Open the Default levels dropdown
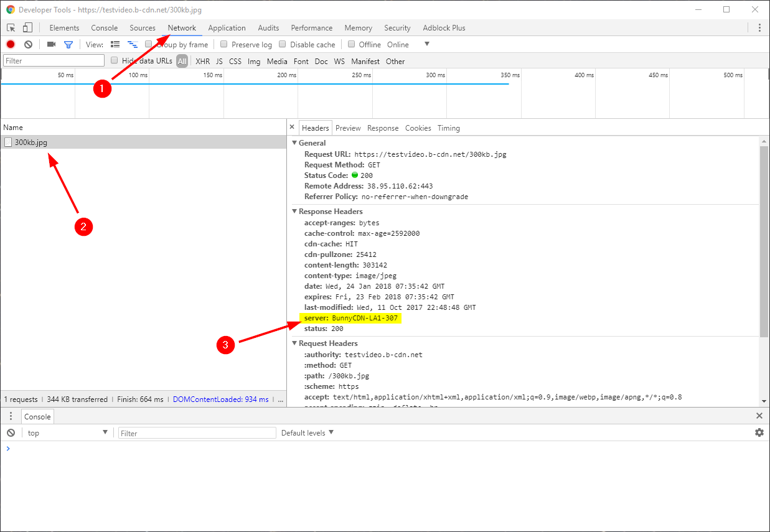This screenshot has width=770, height=532. (308, 432)
